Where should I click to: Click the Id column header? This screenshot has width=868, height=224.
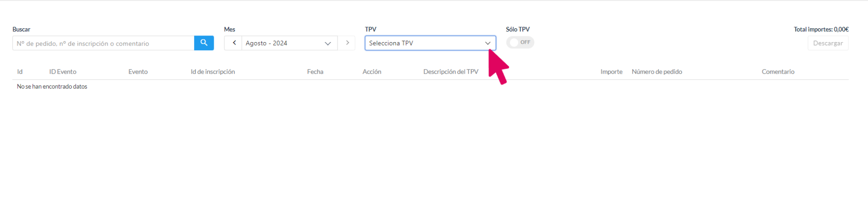click(x=20, y=72)
